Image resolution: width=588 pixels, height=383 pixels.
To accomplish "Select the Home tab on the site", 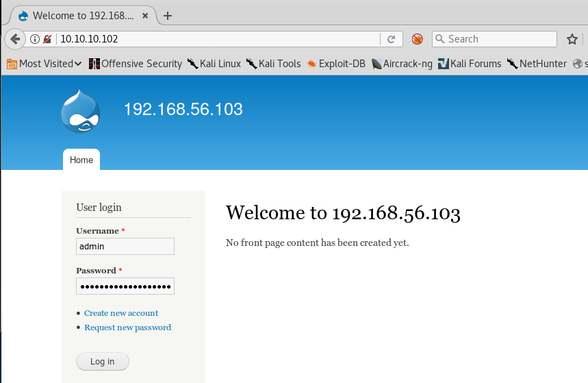I will point(81,160).
